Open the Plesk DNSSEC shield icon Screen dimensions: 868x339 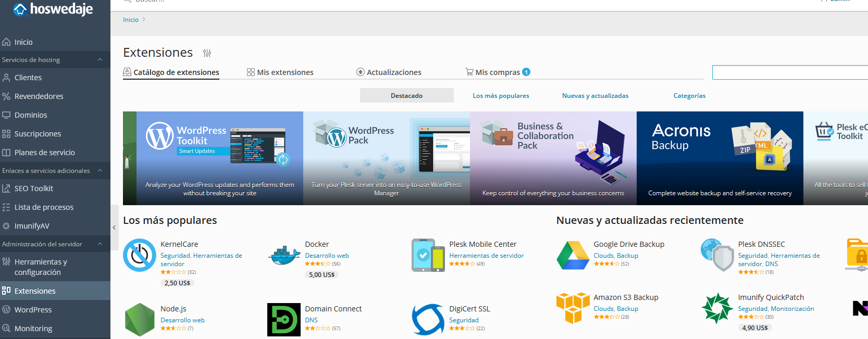[717, 255]
